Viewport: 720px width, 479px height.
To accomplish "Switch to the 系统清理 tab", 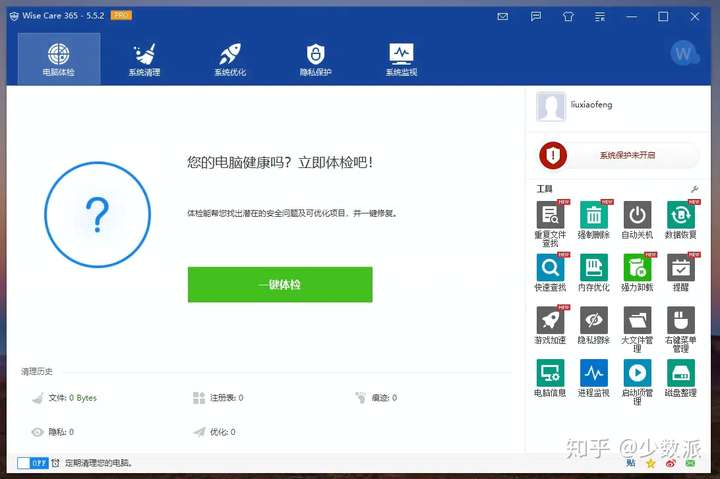I will (x=144, y=59).
